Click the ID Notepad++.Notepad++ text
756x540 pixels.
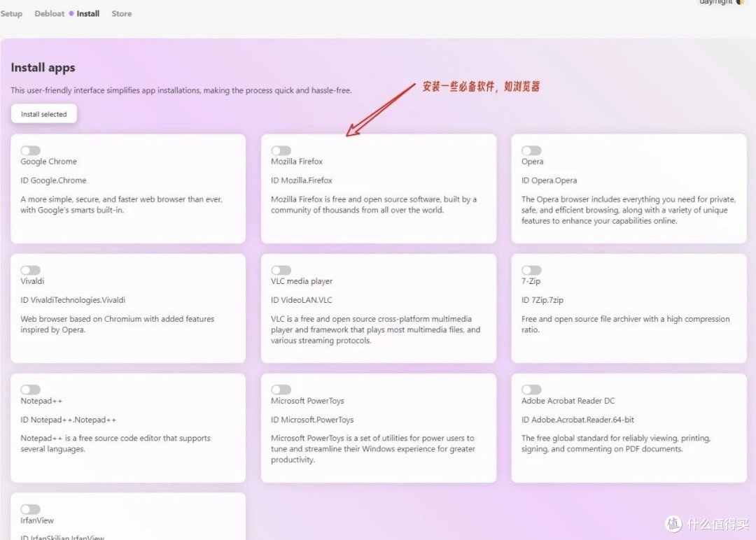(x=69, y=420)
